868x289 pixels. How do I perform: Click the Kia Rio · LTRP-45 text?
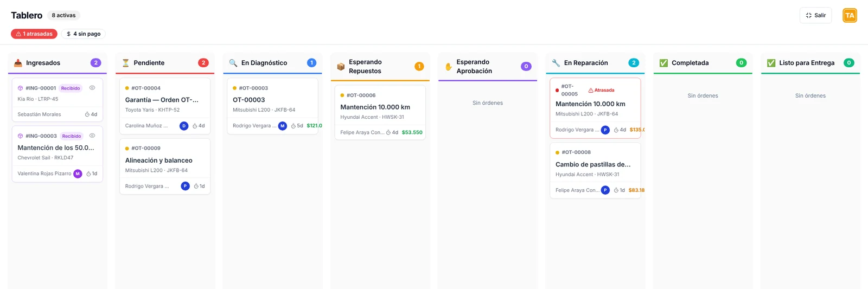(38, 99)
